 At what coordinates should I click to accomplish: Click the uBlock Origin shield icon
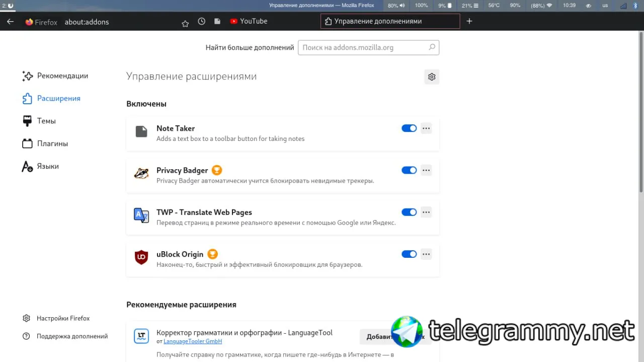pyautogui.click(x=141, y=257)
